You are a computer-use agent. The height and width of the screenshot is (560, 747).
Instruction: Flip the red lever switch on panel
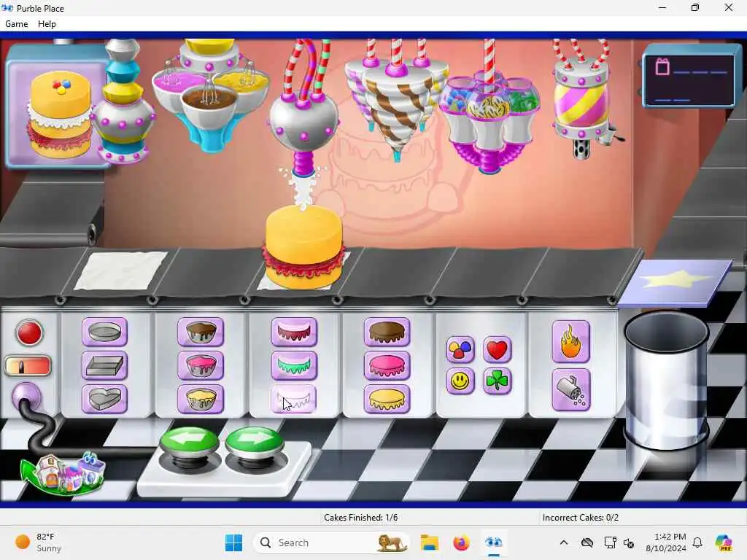tap(28, 366)
